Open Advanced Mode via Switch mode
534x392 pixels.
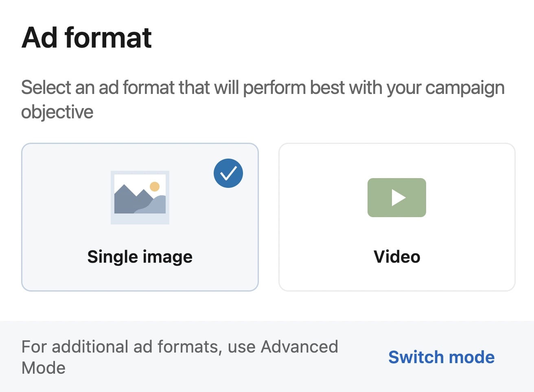click(441, 357)
